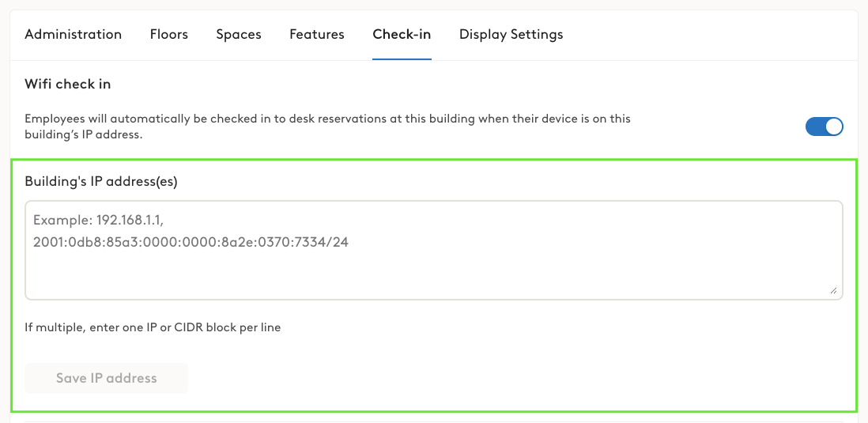
Task: Click the Example 192.168.1.1 placeholder text
Action: tap(99, 221)
